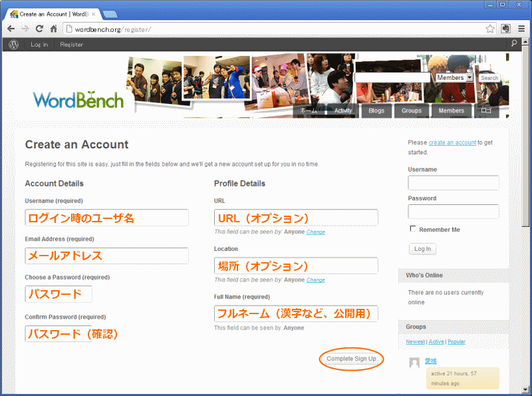Focus the Location field
532x396 pixels.
[x=296, y=266]
